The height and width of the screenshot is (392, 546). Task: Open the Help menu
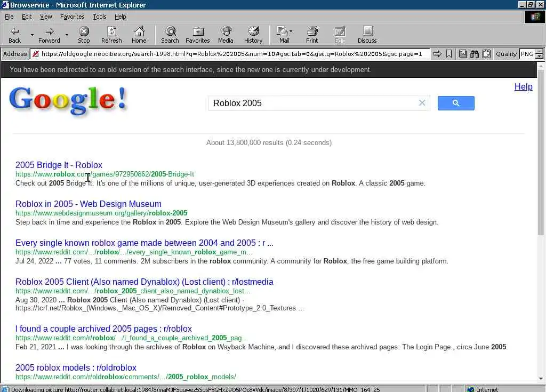(x=120, y=17)
